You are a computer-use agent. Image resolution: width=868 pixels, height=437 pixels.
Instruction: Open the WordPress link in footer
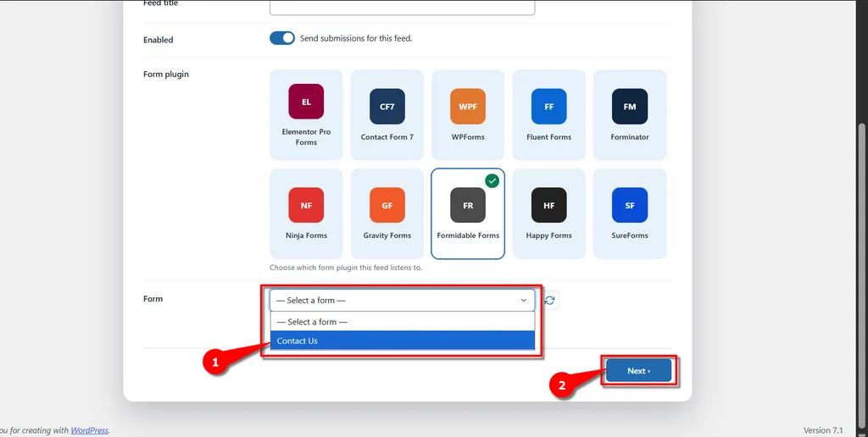(90, 430)
